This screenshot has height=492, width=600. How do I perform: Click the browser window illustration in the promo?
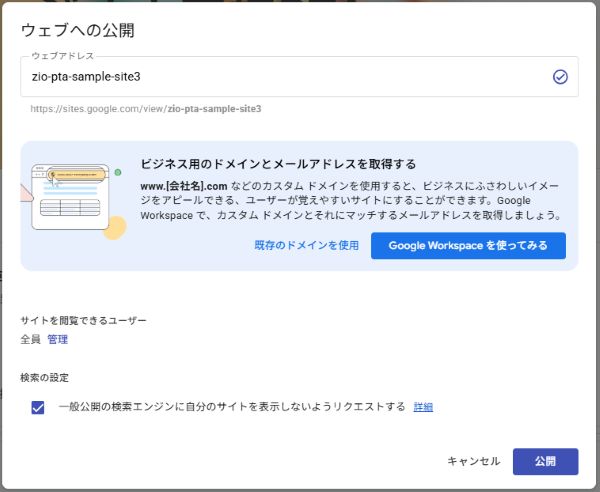(70, 197)
